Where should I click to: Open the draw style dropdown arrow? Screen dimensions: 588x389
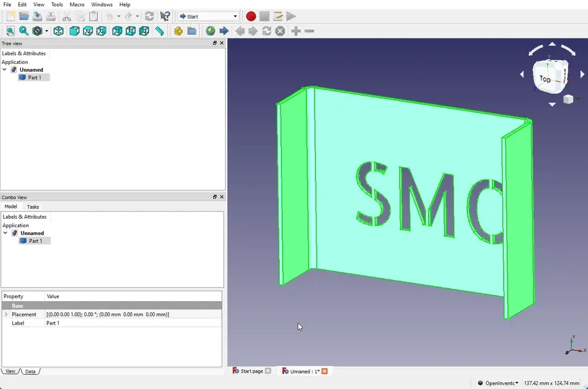47,31
